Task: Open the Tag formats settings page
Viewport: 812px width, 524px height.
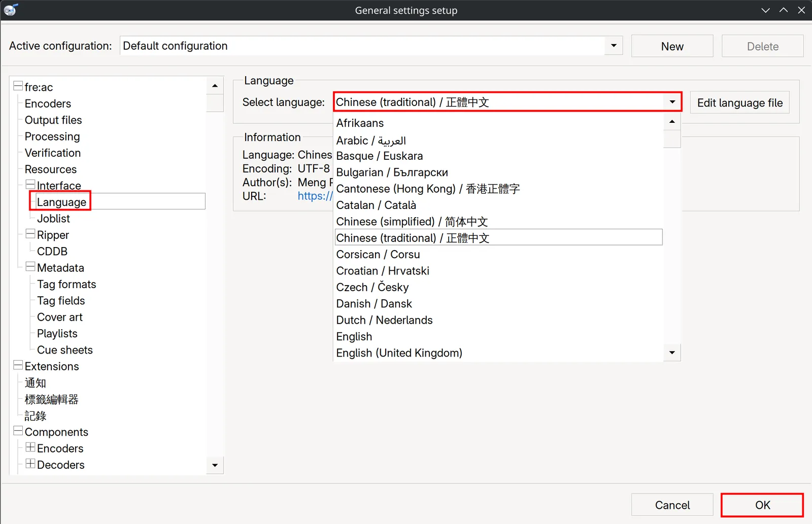Action: pos(66,284)
